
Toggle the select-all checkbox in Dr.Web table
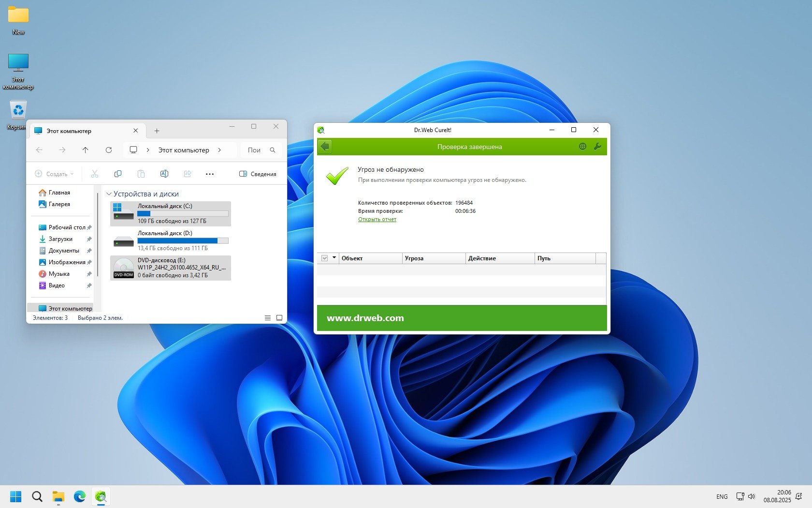point(325,258)
